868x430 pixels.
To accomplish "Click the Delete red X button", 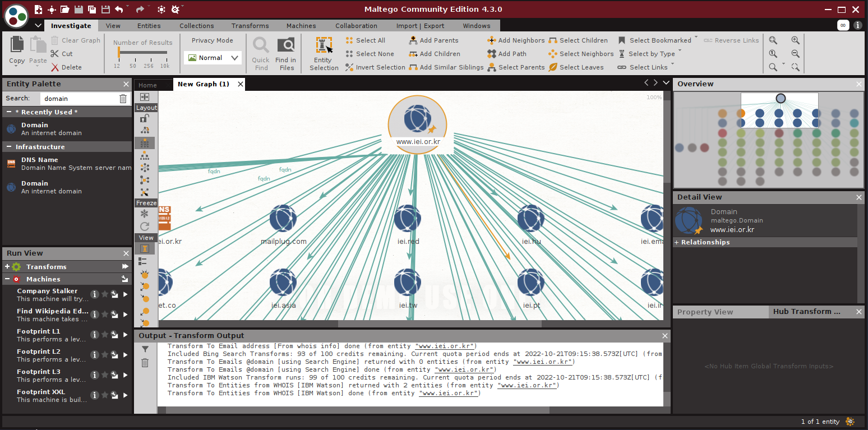I will click(x=67, y=67).
